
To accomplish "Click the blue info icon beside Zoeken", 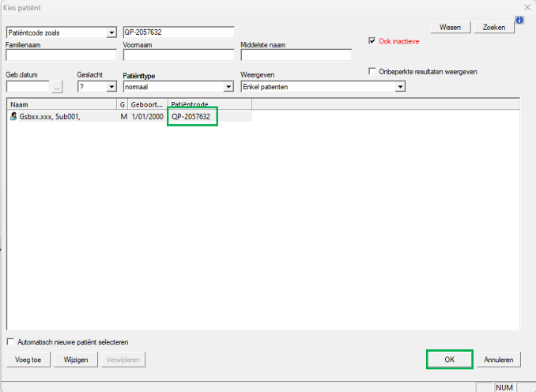I will [520, 21].
